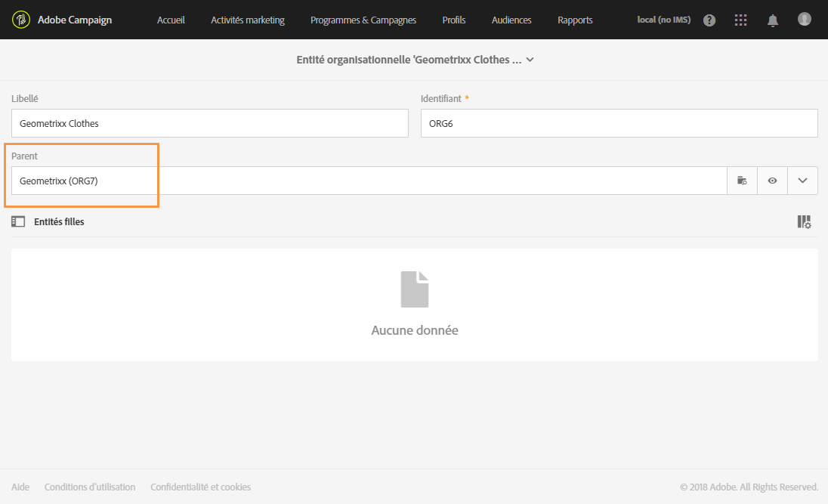828x504 pixels.
Task: Open the Audiences menu
Action: [511, 20]
